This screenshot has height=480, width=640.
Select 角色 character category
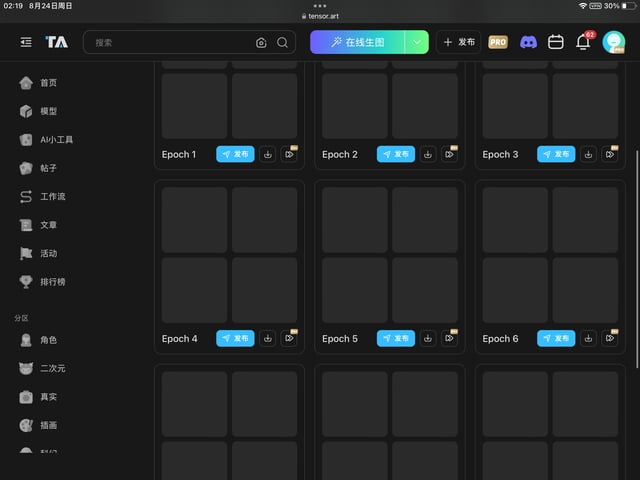pos(39,340)
